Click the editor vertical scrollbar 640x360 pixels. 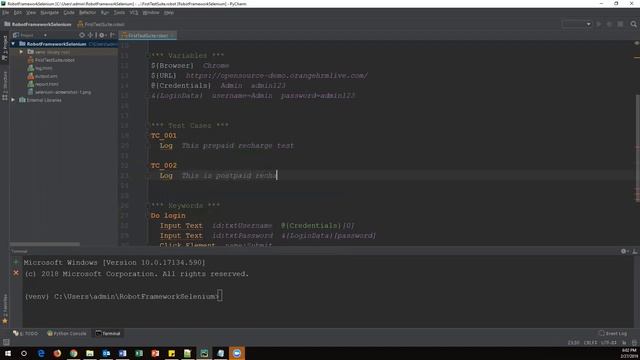point(637,147)
